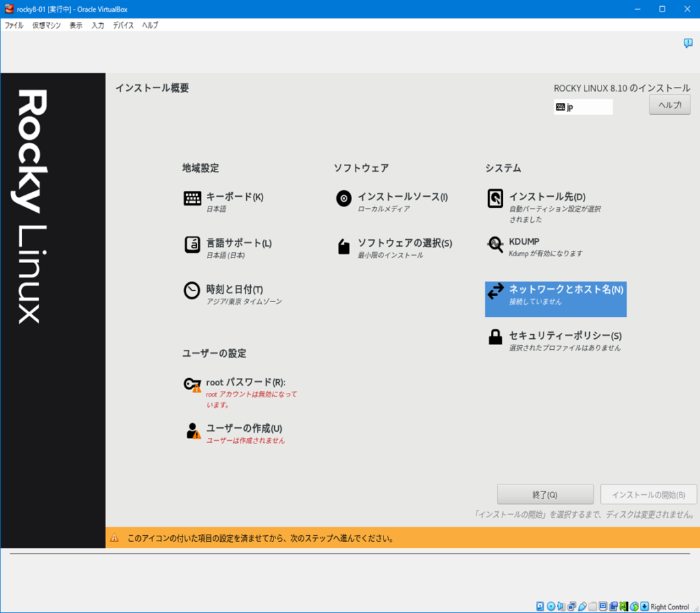The height and width of the screenshot is (613, 700).
Task: Click the 接続していません status text
Action: [x=535, y=302]
